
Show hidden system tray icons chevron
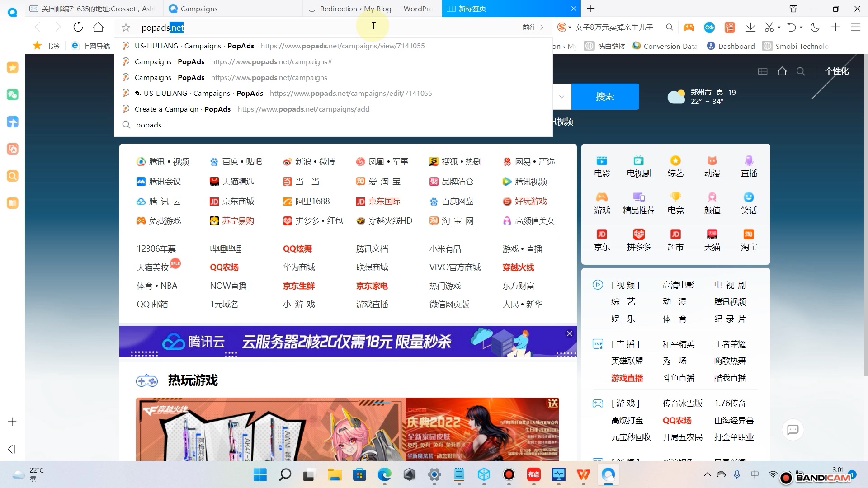click(x=707, y=474)
